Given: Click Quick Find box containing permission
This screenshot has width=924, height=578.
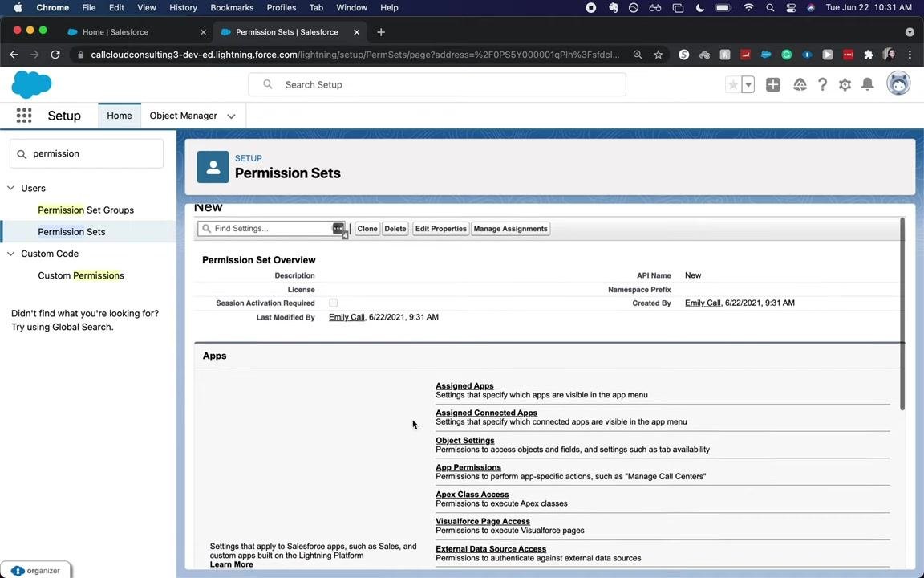Looking at the screenshot, I should click(x=87, y=153).
